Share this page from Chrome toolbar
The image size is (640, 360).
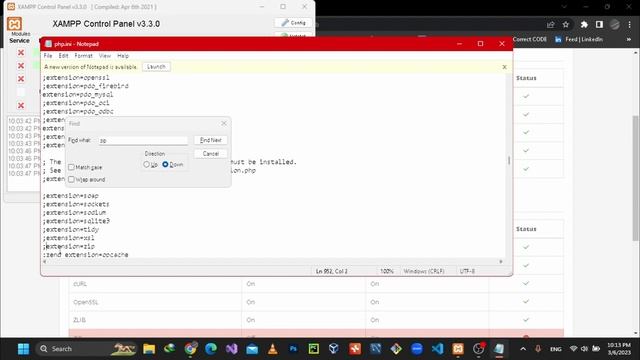pos(551,25)
